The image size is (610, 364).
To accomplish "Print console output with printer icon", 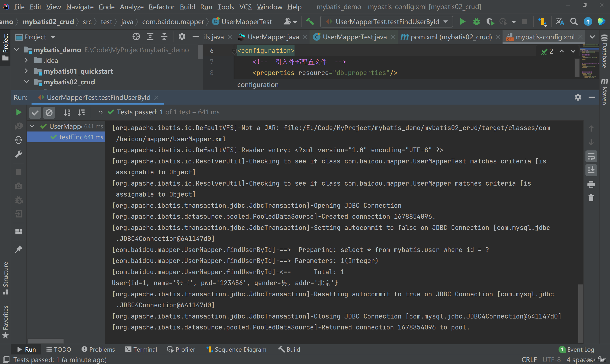I will pos(591,184).
